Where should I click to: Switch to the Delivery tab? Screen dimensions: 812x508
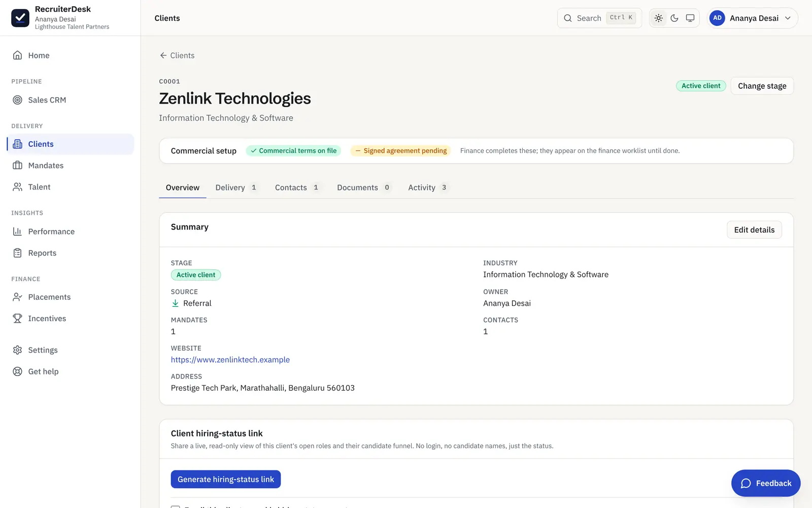236,187
